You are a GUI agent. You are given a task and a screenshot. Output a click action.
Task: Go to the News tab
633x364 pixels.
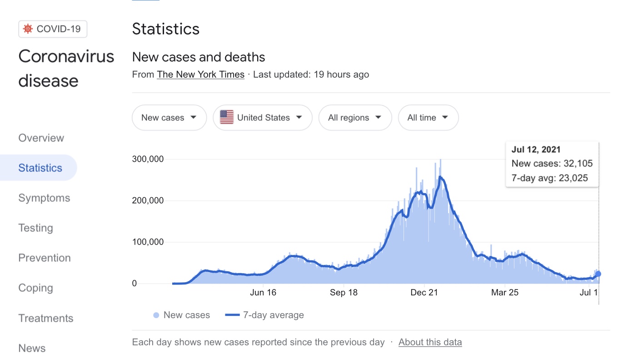pyautogui.click(x=32, y=348)
